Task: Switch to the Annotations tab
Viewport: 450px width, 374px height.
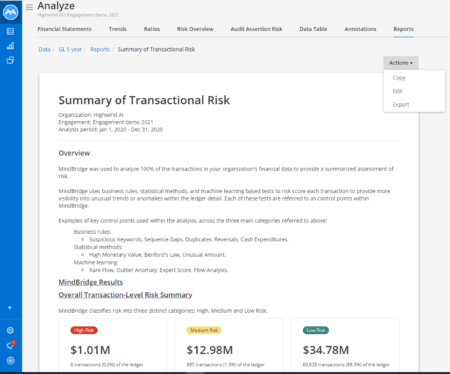Action: (360, 29)
